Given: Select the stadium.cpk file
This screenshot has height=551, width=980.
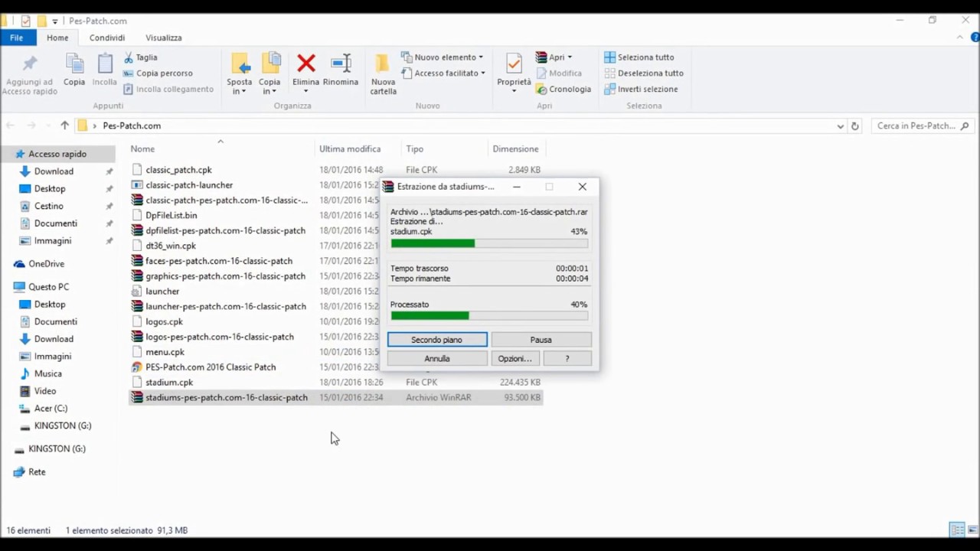Looking at the screenshot, I should [x=169, y=383].
